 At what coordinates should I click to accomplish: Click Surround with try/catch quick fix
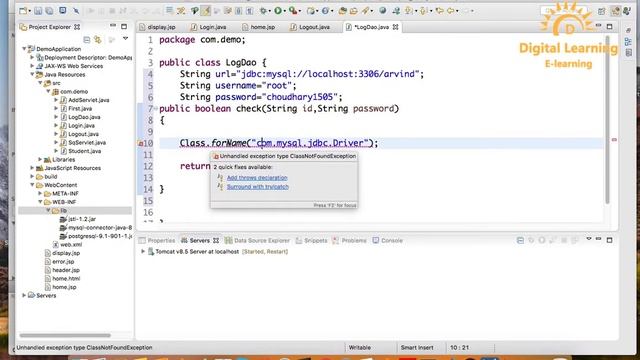(x=258, y=187)
